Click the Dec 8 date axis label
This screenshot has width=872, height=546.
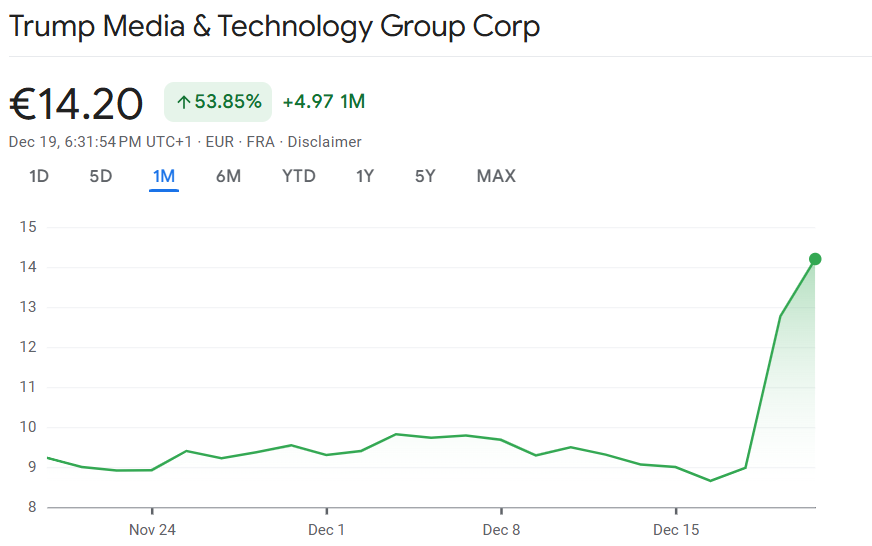tap(501, 529)
